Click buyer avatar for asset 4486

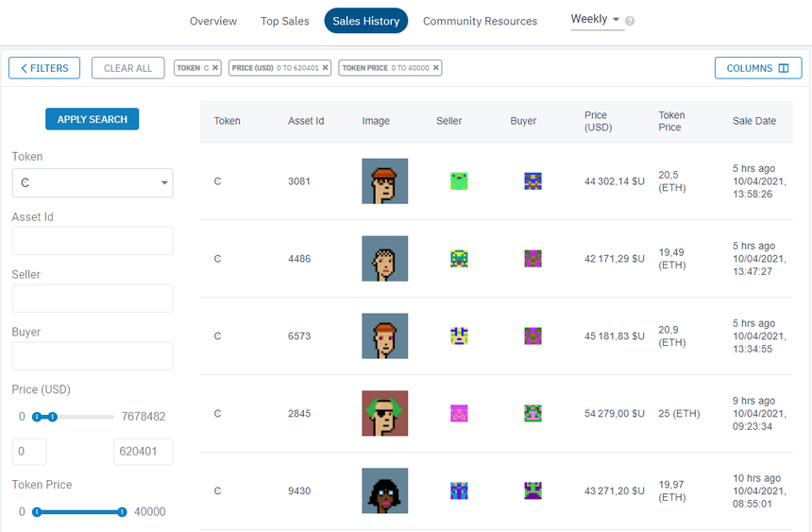tap(533, 259)
